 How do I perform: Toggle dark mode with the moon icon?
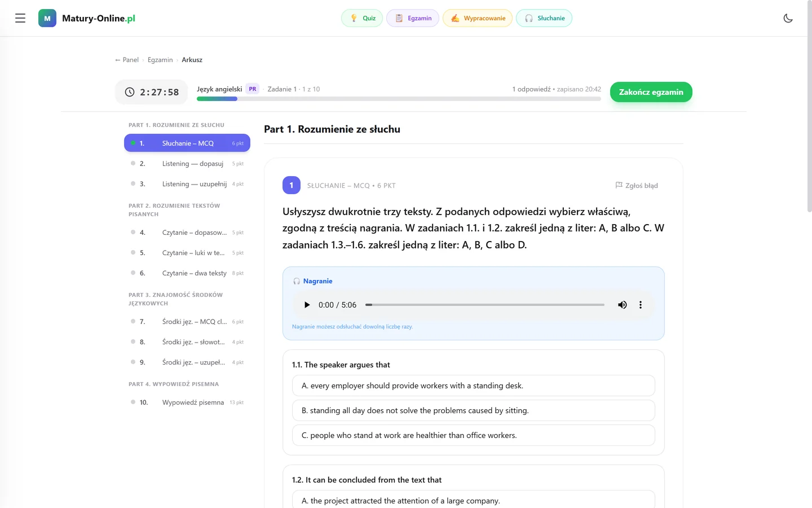[788, 18]
